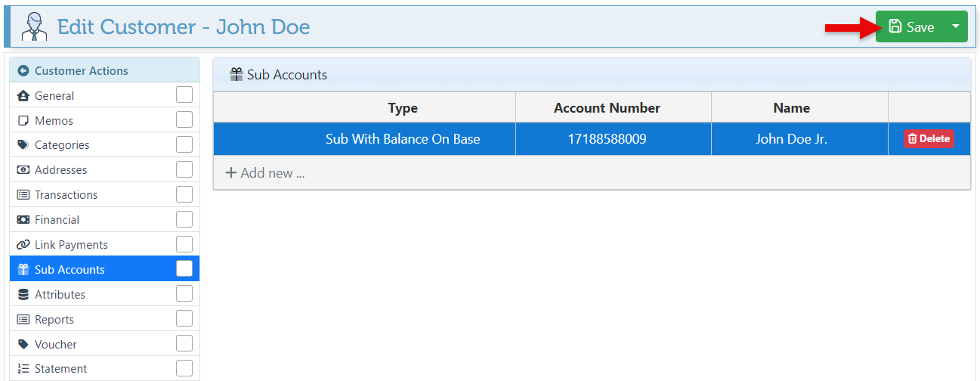Select the Sub With Balance On Base cell
This screenshot has width=980, height=381.
click(403, 139)
